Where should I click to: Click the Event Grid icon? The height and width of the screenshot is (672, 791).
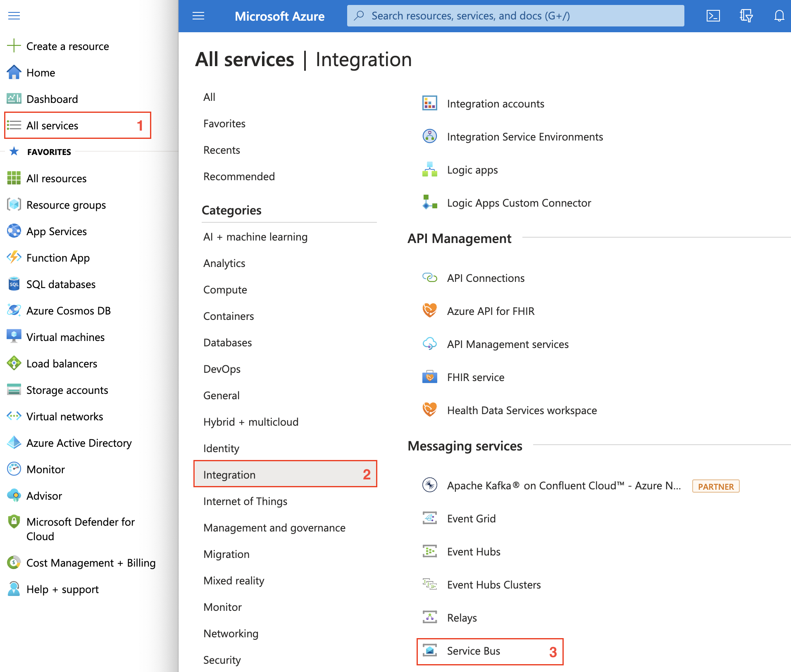pyautogui.click(x=430, y=518)
